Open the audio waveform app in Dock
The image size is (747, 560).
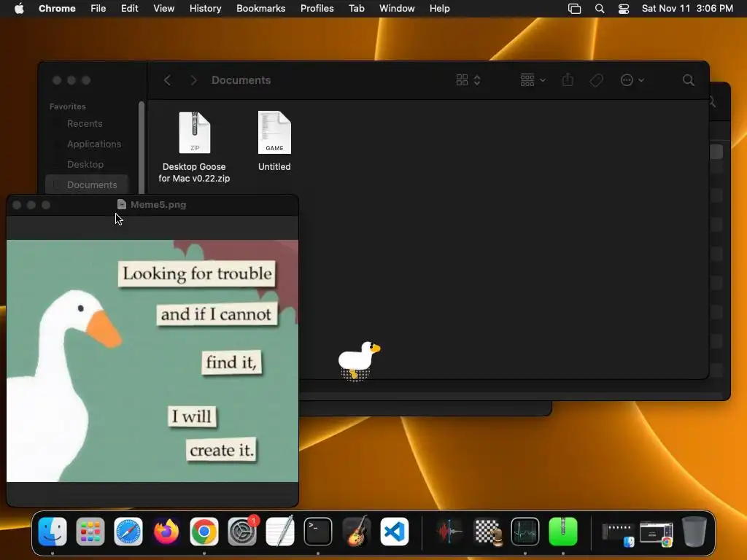click(x=449, y=532)
